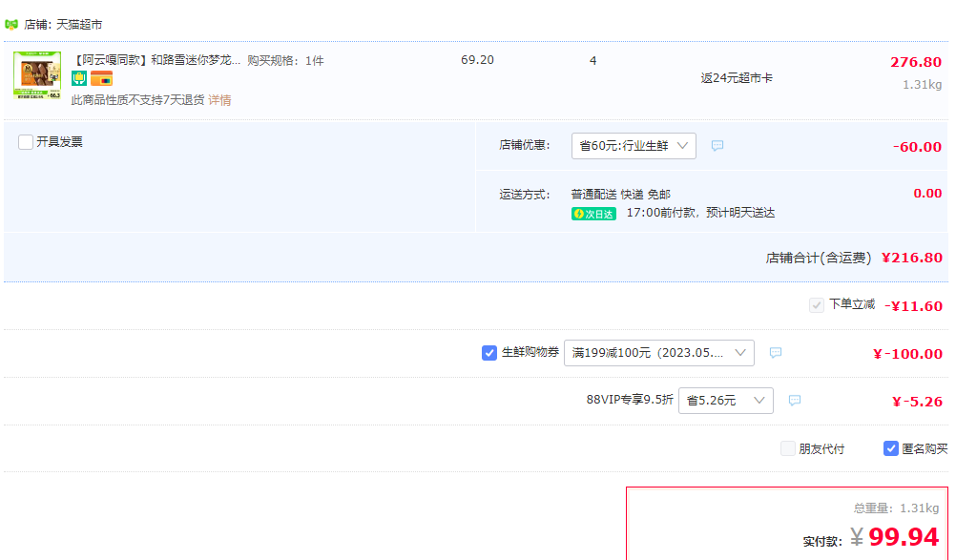Click the item subtotal 276.80

pos(916,62)
